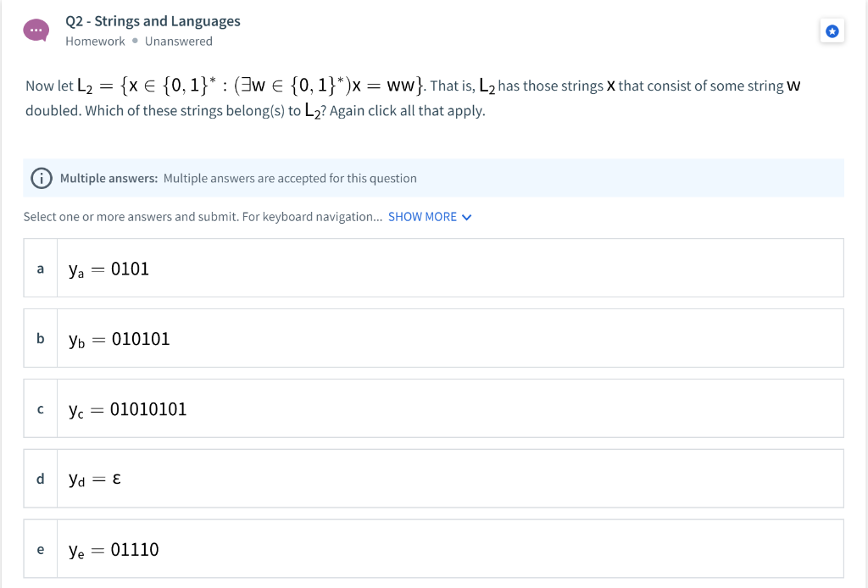The height and width of the screenshot is (588, 868).
Task: Click the Homework label
Action: click(95, 41)
